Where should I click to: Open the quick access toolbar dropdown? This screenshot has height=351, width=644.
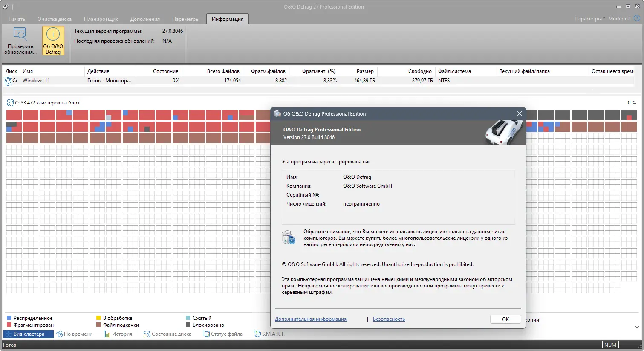click(x=12, y=7)
